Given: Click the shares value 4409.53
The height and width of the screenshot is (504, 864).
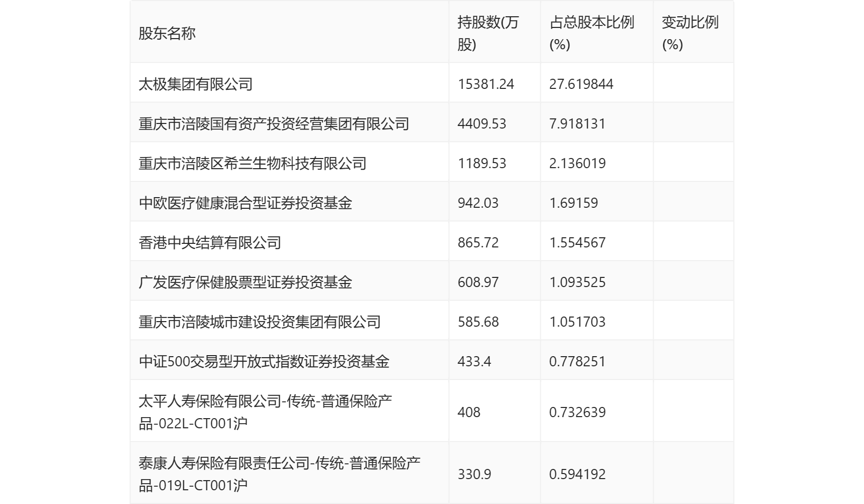Looking at the screenshot, I should 482,123.
